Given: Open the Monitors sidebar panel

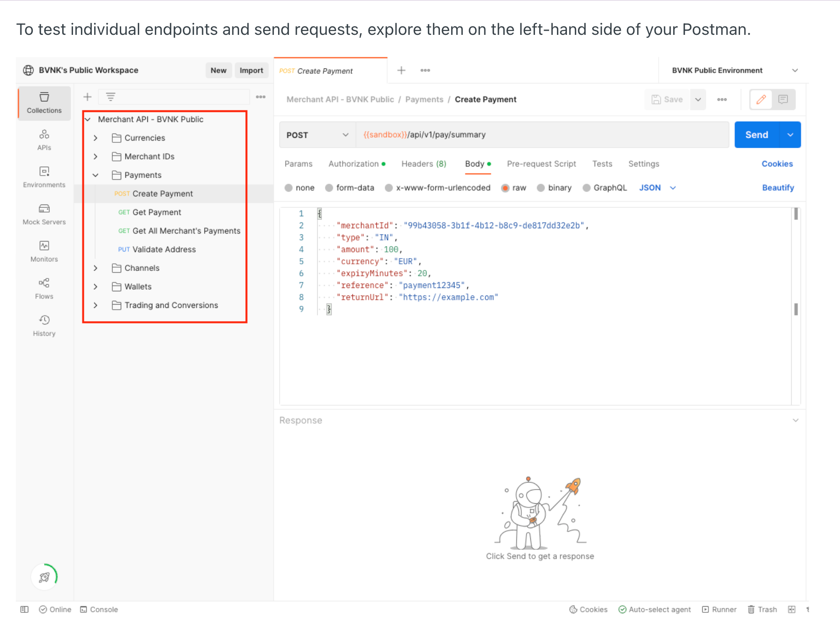Looking at the screenshot, I should tap(44, 252).
